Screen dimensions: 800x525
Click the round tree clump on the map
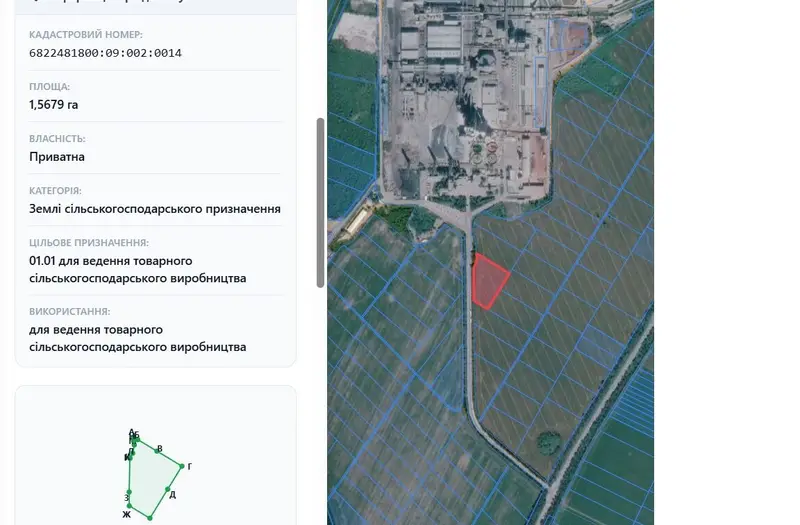[x=549, y=442]
